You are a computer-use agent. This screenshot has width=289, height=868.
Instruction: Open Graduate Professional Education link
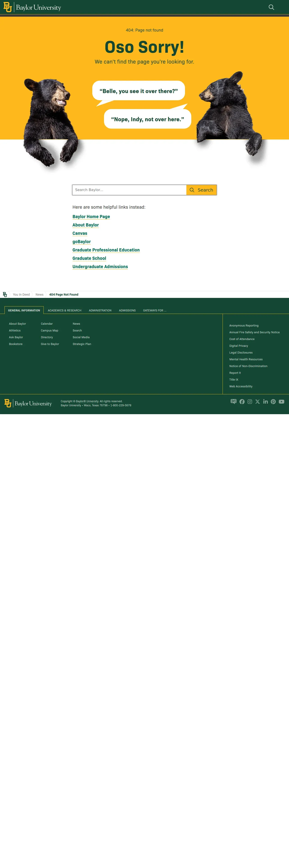coord(106,250)
